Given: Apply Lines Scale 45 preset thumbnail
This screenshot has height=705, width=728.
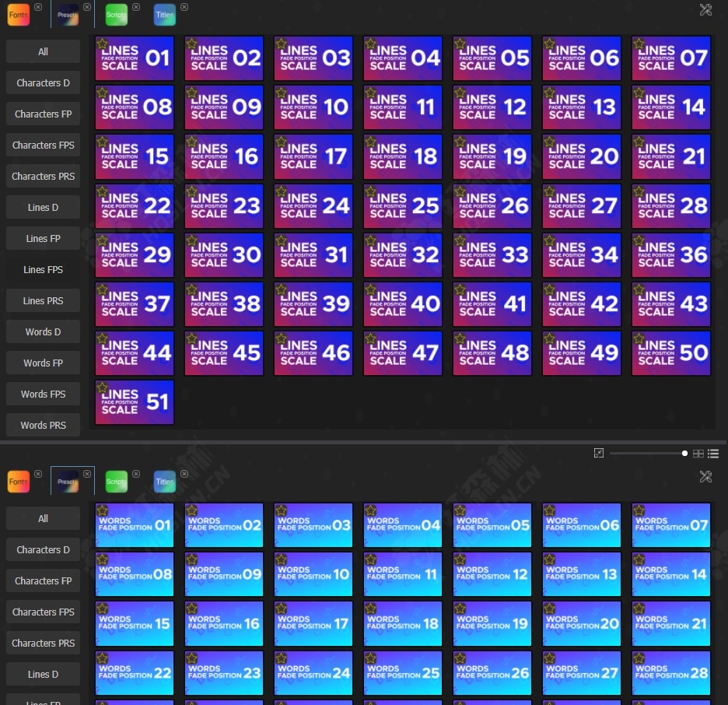Looking at the screenshot, I should [x=224, y=353].
